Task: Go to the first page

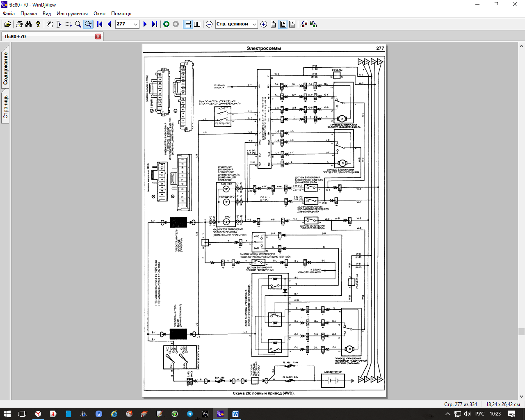Action: pyautogui.click(x=100, y=24)
